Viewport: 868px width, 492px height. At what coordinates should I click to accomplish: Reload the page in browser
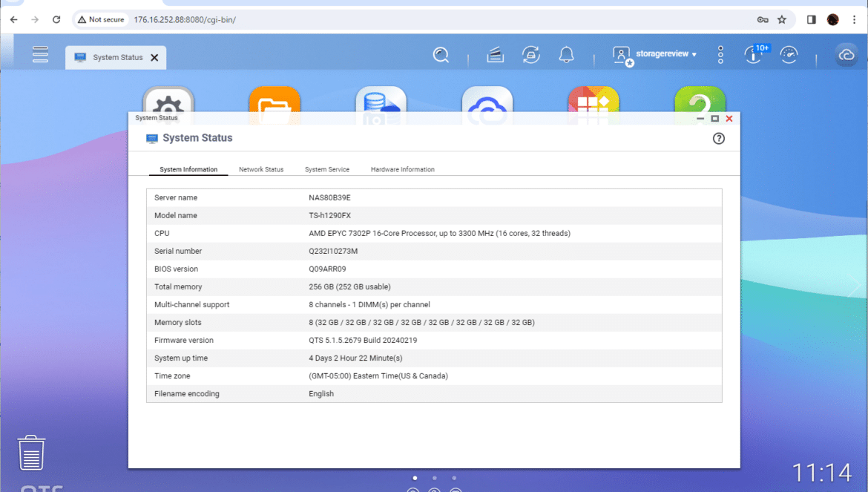click(x=56, y=20)
